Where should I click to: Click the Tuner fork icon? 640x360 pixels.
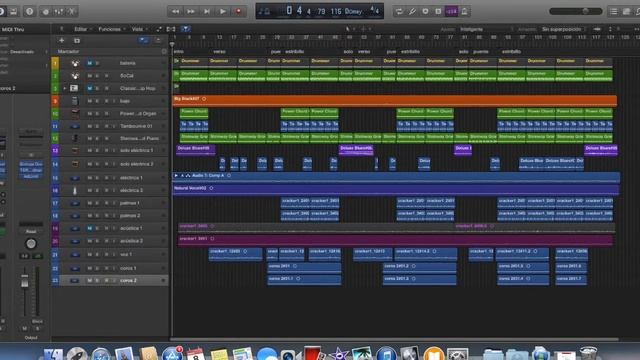point(412,11)
